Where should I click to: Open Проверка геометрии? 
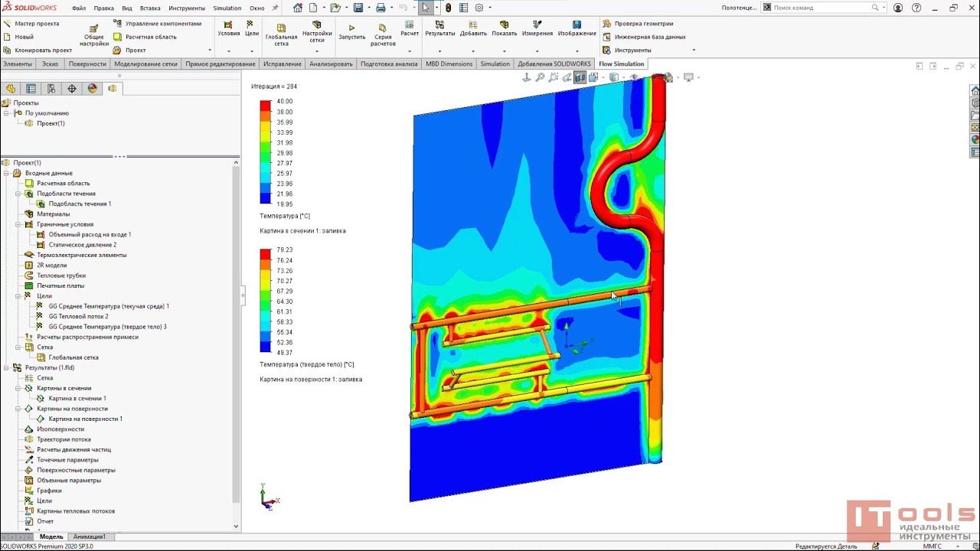638,23
